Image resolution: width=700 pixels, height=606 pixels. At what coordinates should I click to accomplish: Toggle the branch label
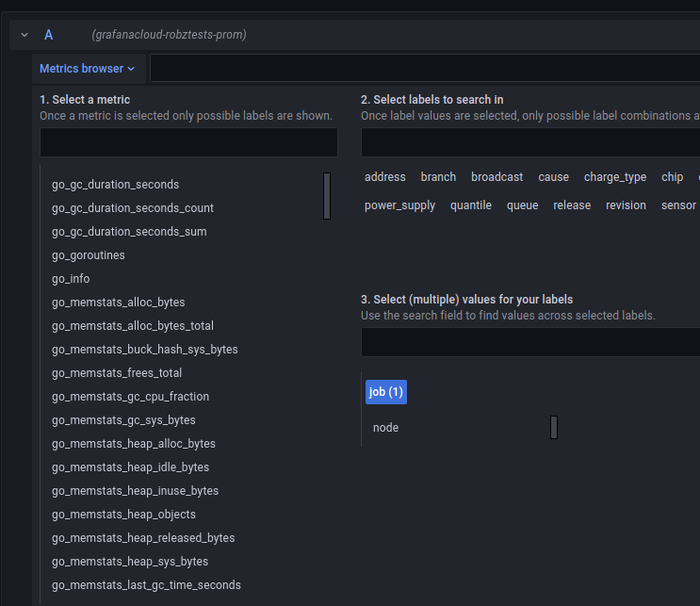tap(438, 177)
